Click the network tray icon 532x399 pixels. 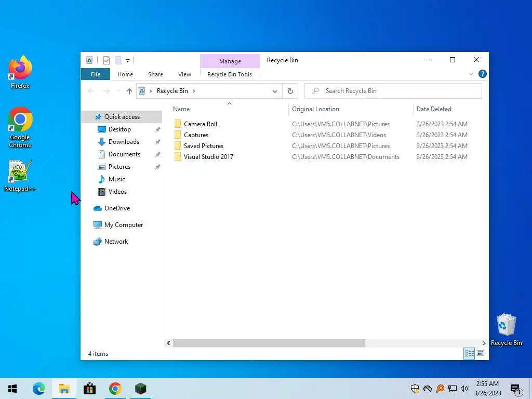[453, 389]
